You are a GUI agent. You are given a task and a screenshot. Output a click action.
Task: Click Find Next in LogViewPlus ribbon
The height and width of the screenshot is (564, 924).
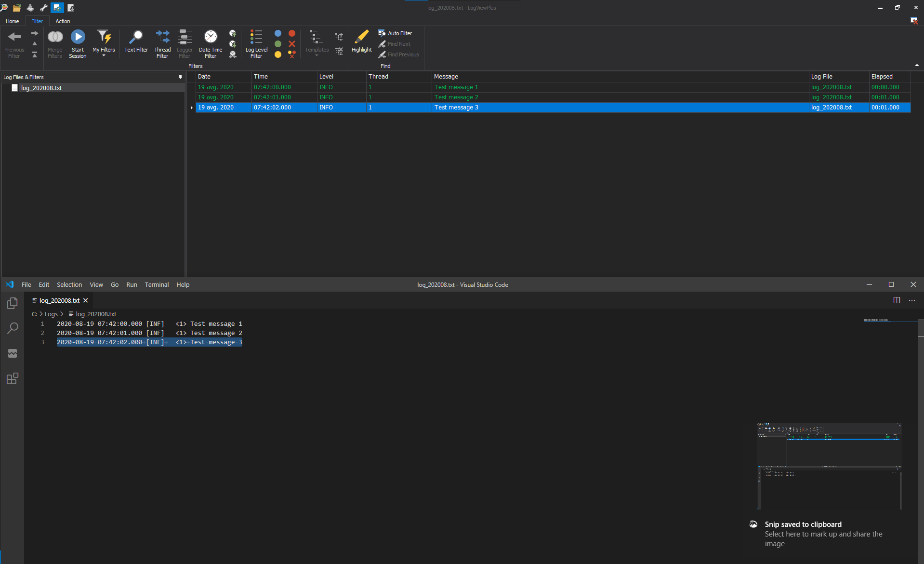pos(394,44)
